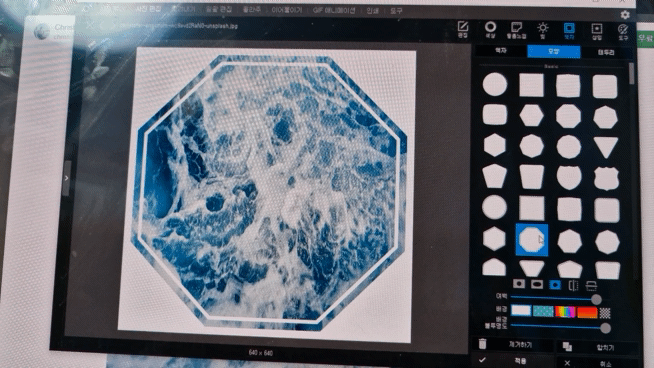The width and height of the screenshot is (654, 368).
Task: Open the 도구 tools palette icon
Action: pos(623,32)
